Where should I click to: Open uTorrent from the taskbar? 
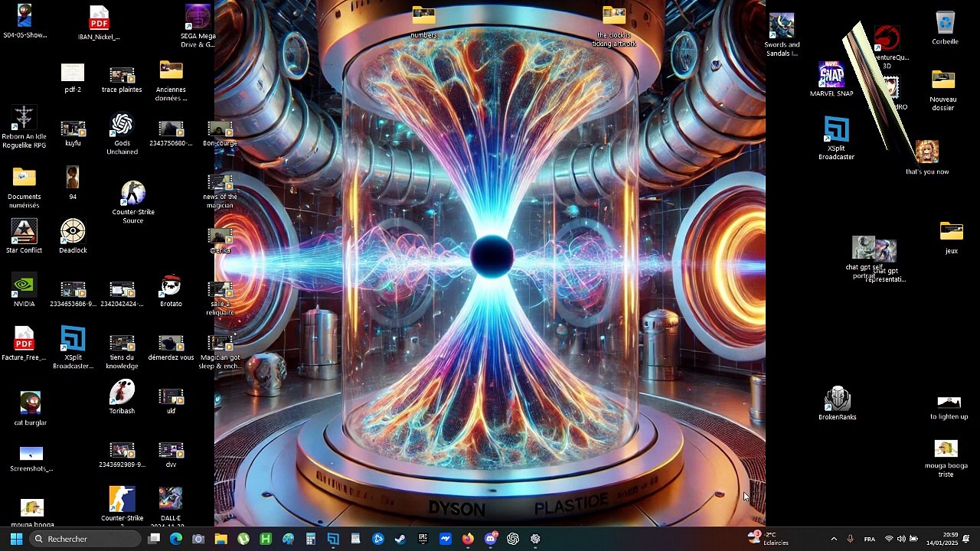(243, 539)
